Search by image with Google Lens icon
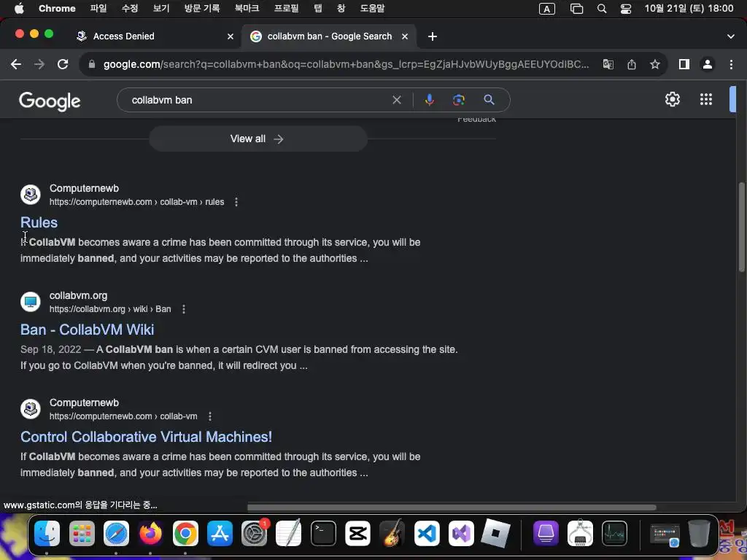 (x=458, y=100)
